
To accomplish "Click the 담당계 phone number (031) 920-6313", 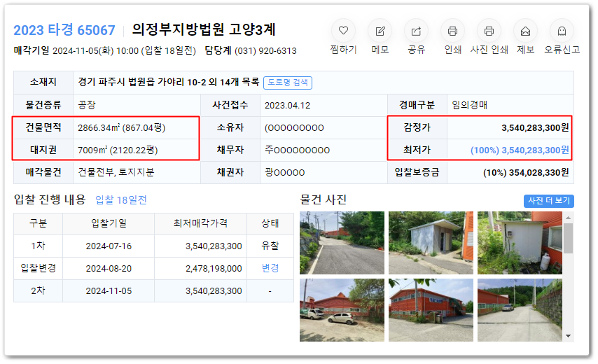I will (x=265, y=50).
